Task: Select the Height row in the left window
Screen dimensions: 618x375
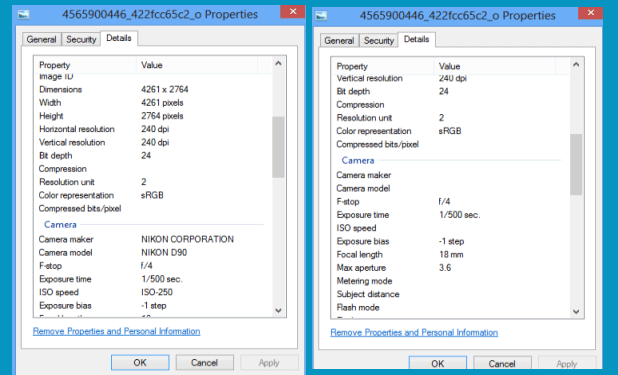Action: click(153, 116)
